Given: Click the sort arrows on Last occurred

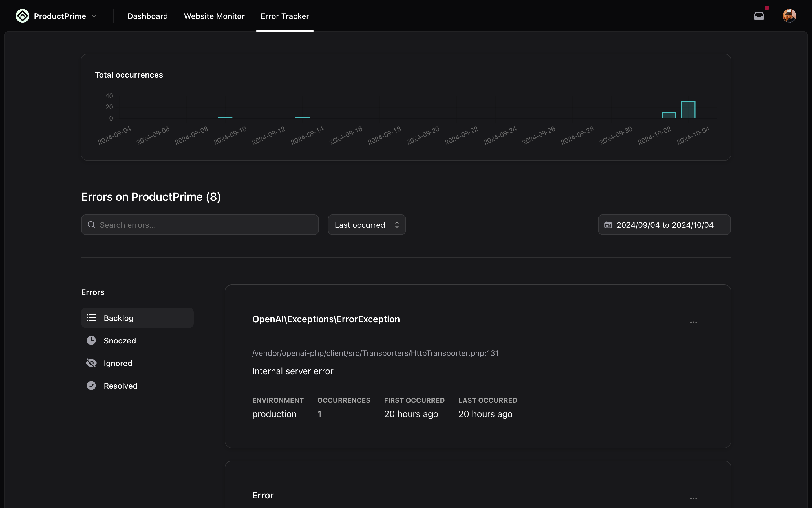Looking at the screenshot, I should pos(397,225).
